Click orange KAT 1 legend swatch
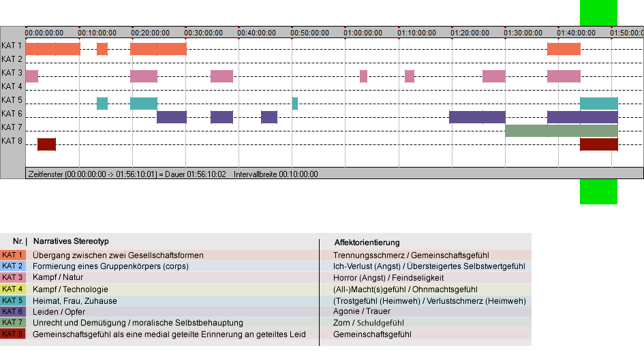Screen dimensions: 644x361 click(13, 255)
